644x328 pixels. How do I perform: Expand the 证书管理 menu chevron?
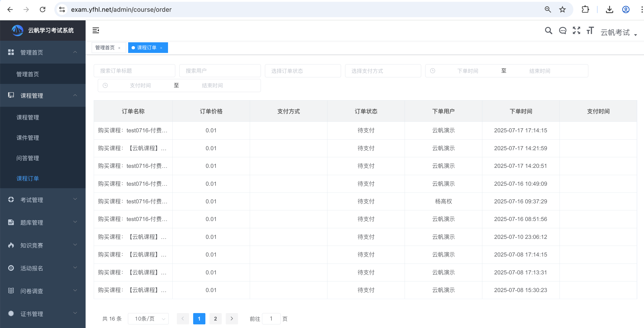(x=75, y=313)
